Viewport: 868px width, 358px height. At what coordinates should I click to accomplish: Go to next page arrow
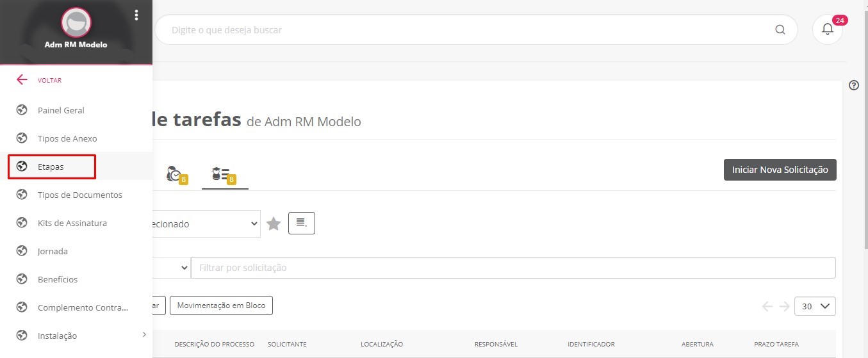point(784,306)
